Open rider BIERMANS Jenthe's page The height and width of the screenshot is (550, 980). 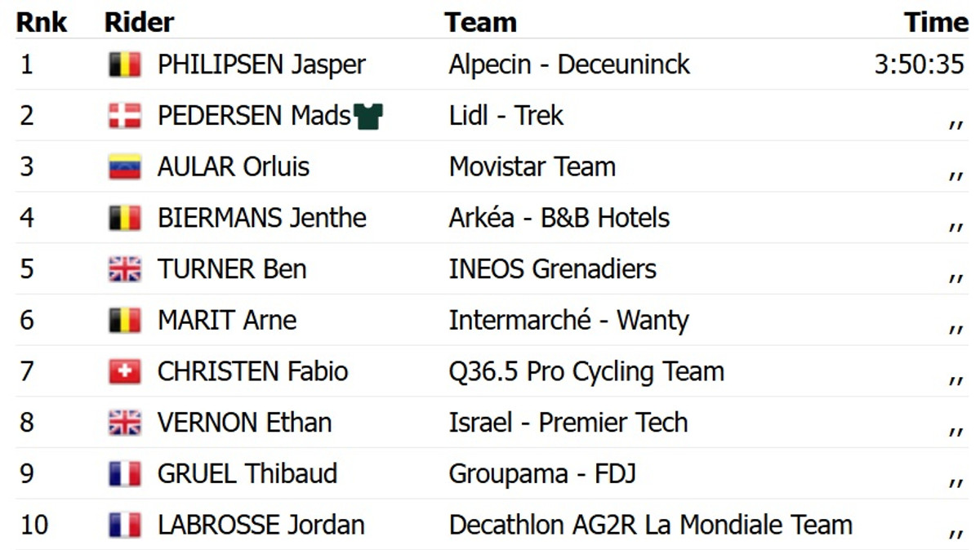pyautogui.click(x=261, y=218)
